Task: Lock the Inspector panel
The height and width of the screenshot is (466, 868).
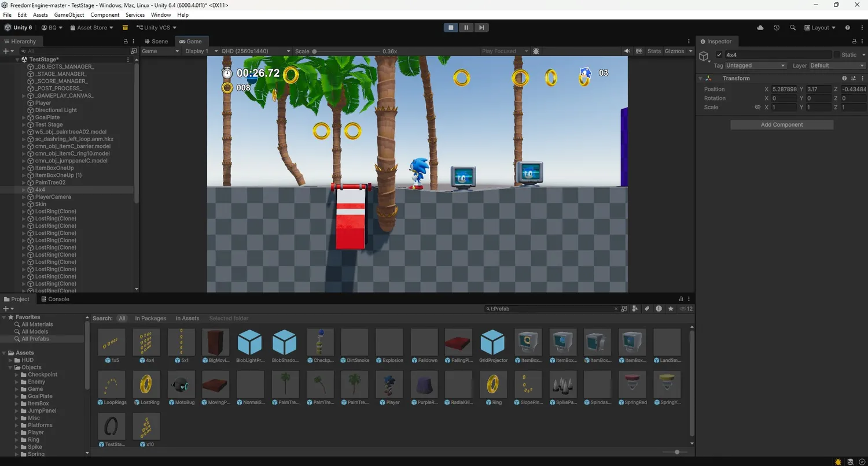Action: (854, 42)
